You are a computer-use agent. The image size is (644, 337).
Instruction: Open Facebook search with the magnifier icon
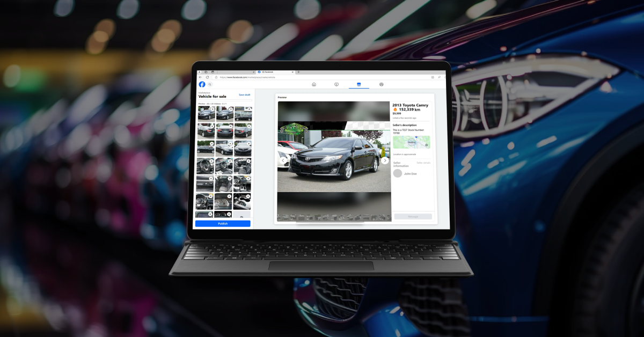point(210,84)
